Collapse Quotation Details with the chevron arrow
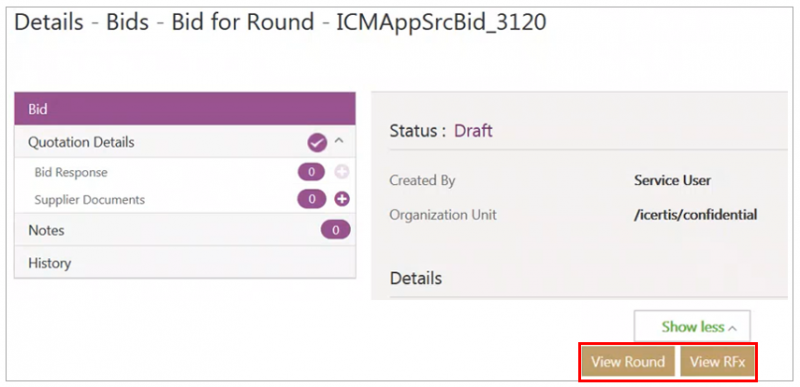The width and height of the screenshot is (800, 387). [339, 141]
